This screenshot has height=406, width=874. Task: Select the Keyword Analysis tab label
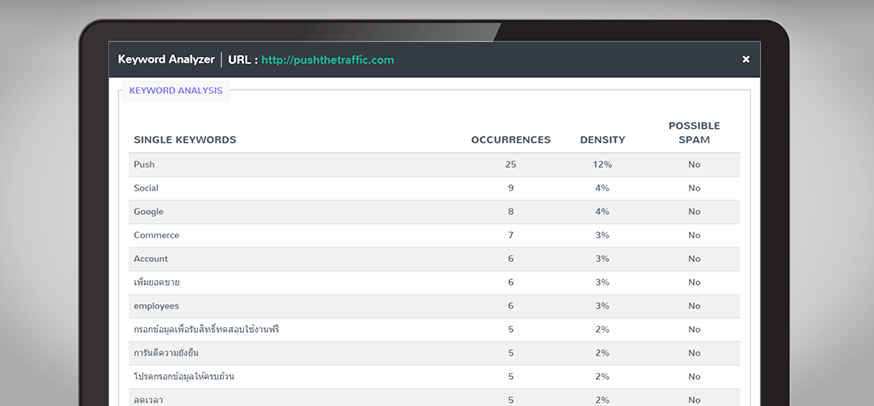click(x=175, y=91)
